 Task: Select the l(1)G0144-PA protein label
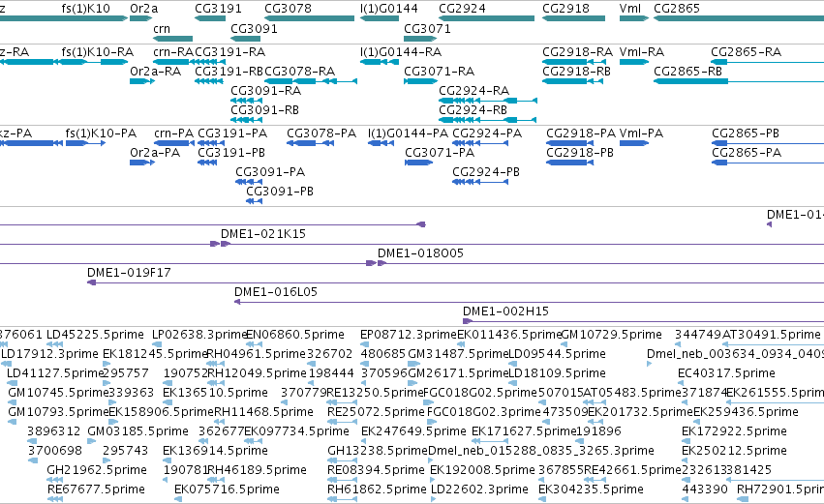(409, 133)
